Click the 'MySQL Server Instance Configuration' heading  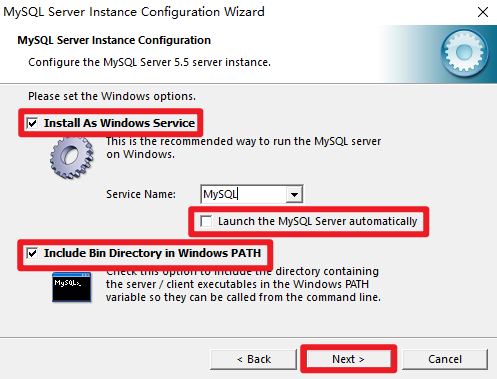pyautogui.click(x=114, y=40)
